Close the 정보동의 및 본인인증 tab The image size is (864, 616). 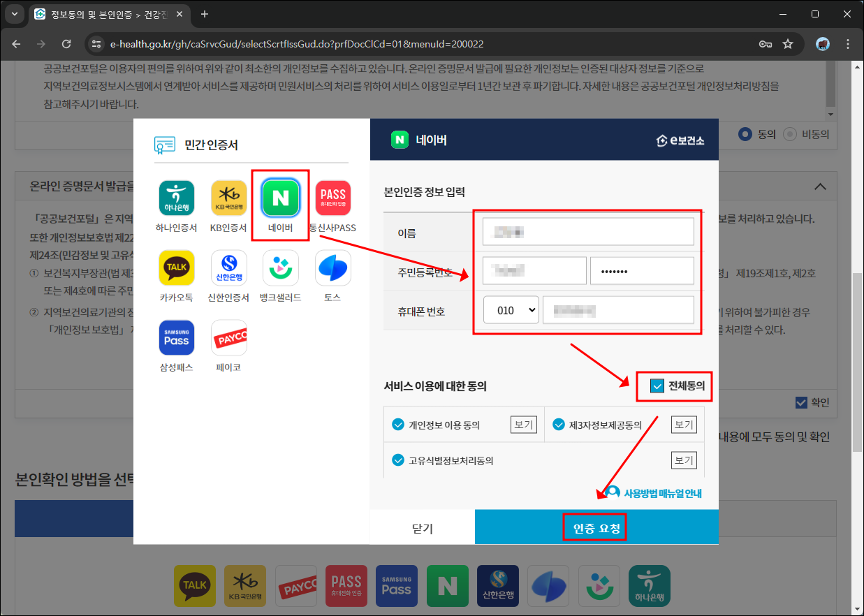click(x=180, y=14)
